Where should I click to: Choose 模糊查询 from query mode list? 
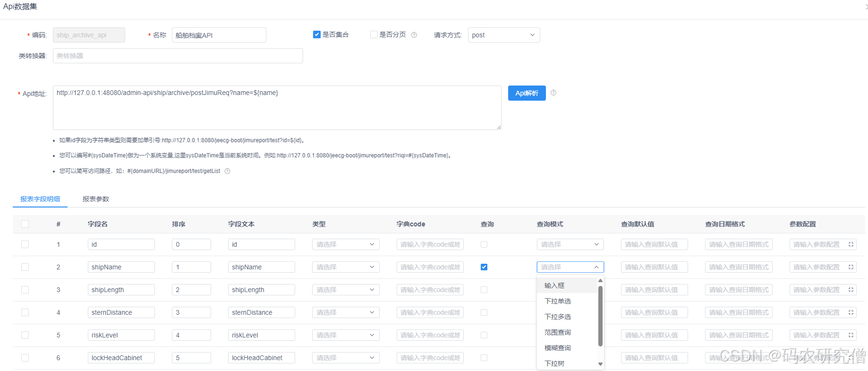coord(568,348)
